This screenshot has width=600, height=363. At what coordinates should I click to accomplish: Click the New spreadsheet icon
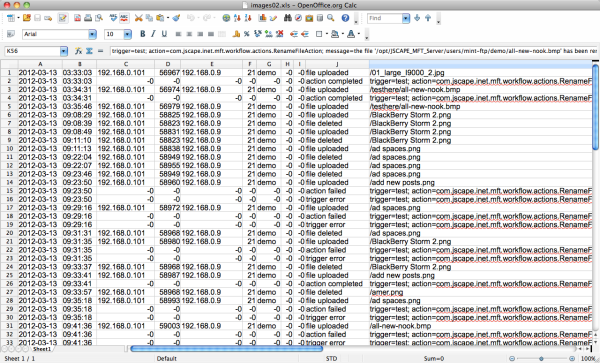point(11,18)
